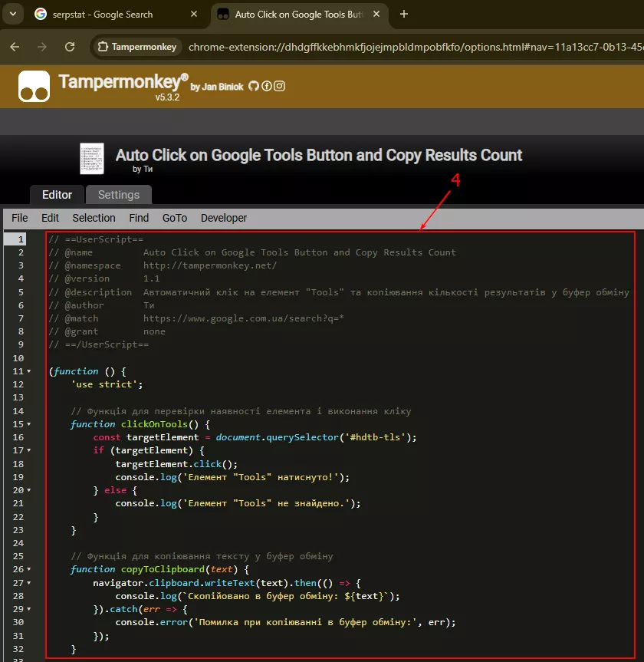The height and width of the screenshot is (662, 644).
Task: Select the Auto Click on Google Tools tab
Action: click(299, 15)
